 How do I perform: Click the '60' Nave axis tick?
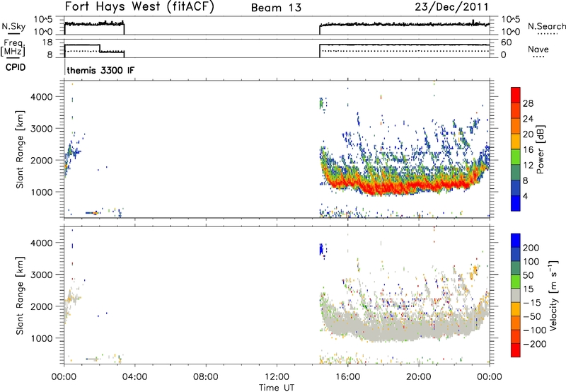507,42
